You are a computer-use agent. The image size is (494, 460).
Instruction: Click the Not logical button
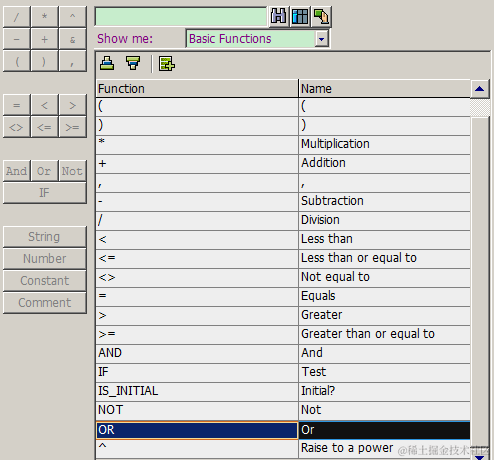pyautogui.click(x=72, y=171)
